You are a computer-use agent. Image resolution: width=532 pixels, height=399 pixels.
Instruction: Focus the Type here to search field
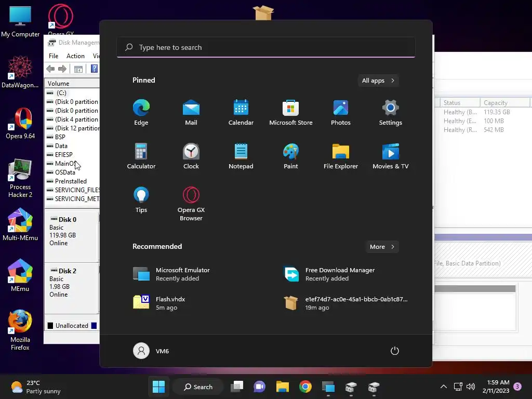coord(266,47)
